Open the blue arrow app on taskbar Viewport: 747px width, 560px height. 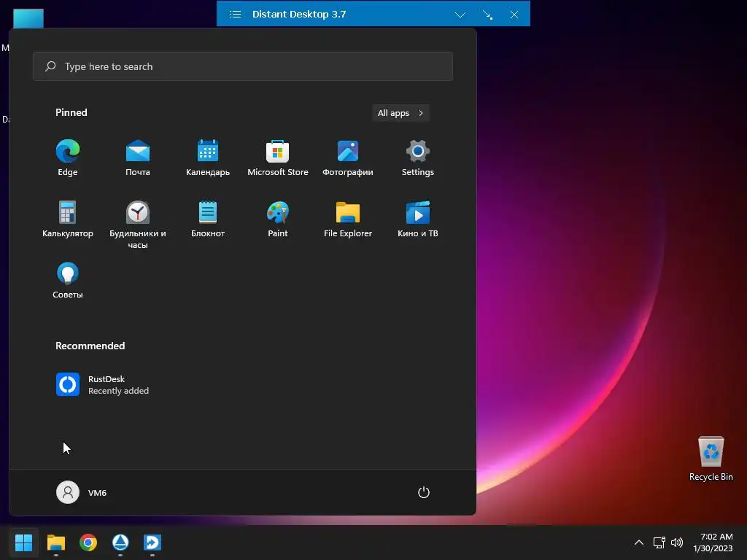point(152,542)
